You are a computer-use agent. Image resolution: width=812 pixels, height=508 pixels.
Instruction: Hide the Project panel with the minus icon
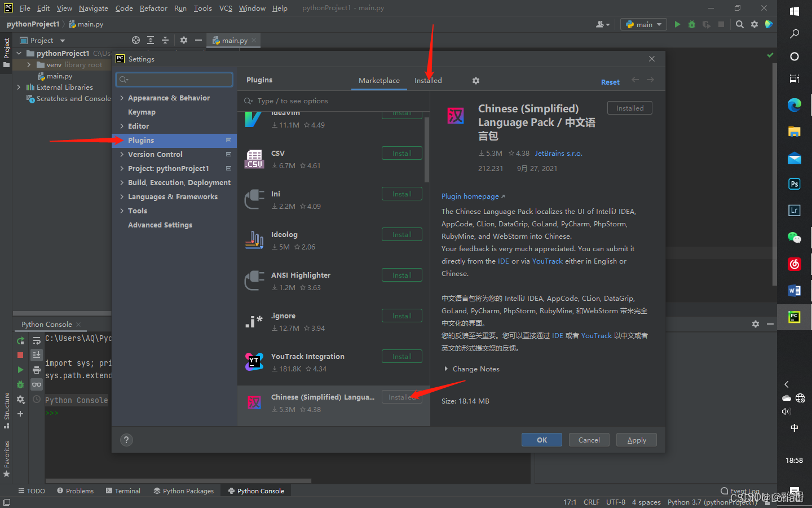[x=198, y=40]
